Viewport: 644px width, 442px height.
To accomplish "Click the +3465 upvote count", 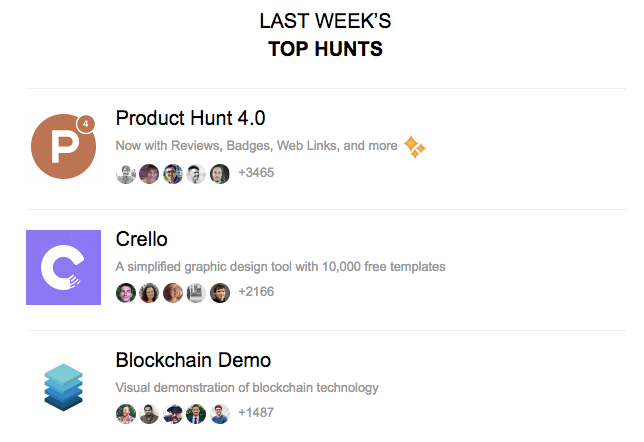I will tap(256, 173).
